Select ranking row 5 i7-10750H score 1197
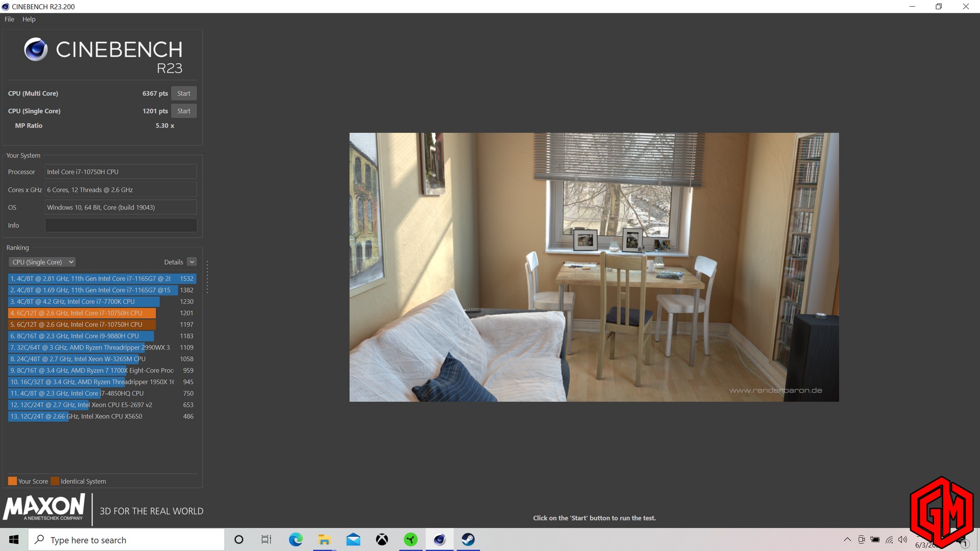Image resolution: width=980 pixels, height=551 pixels. (102, 324)
